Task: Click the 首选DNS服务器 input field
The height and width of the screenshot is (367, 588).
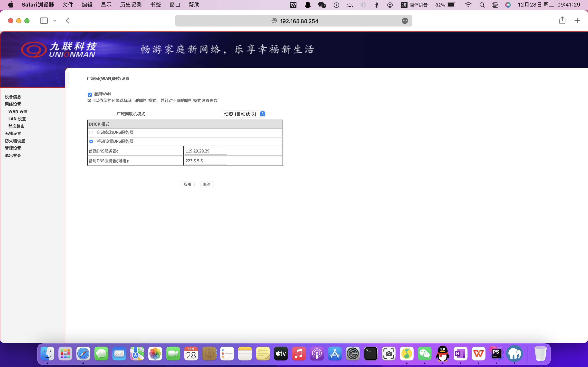Action: (x=206, y=151)
